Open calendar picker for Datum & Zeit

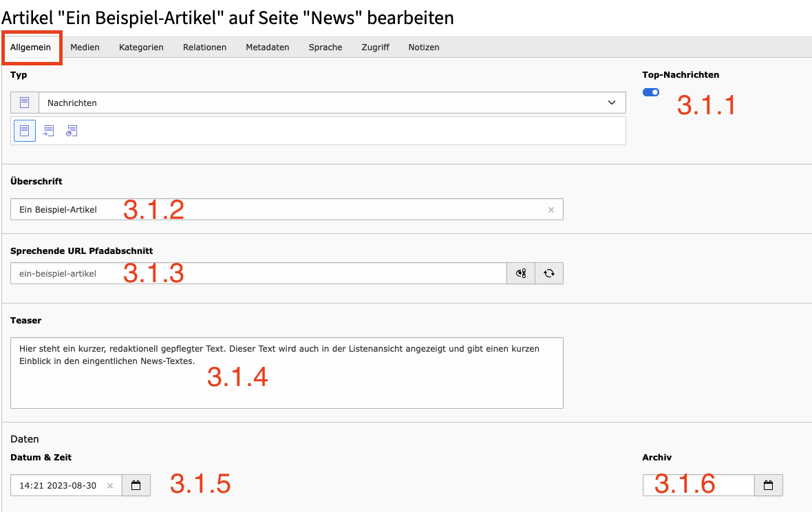(x=136, y=485)
